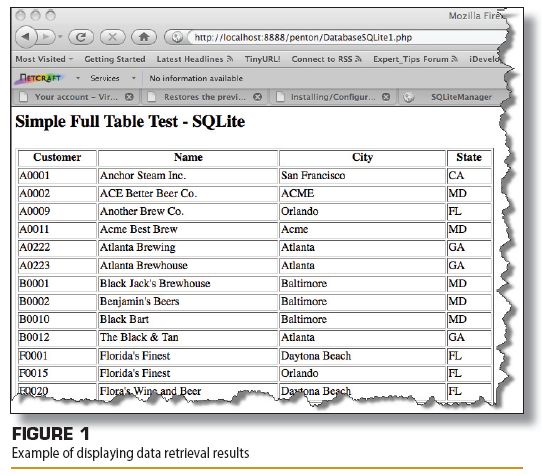
Task: Click the site identity globe icon
Action: [x=177, y=37]
